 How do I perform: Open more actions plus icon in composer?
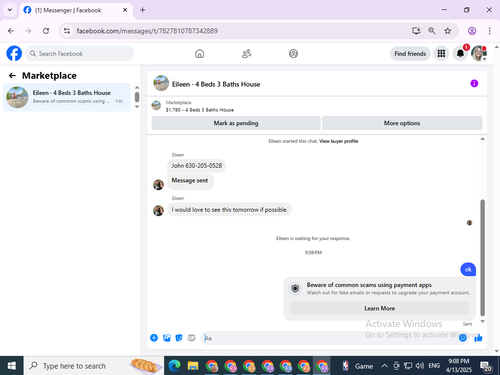coord(154,338)
